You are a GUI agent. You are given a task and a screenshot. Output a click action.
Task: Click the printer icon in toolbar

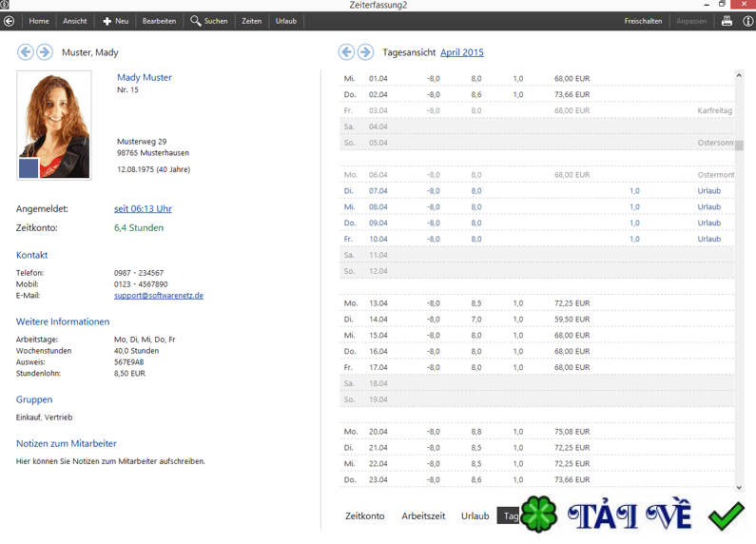[727, 21]
